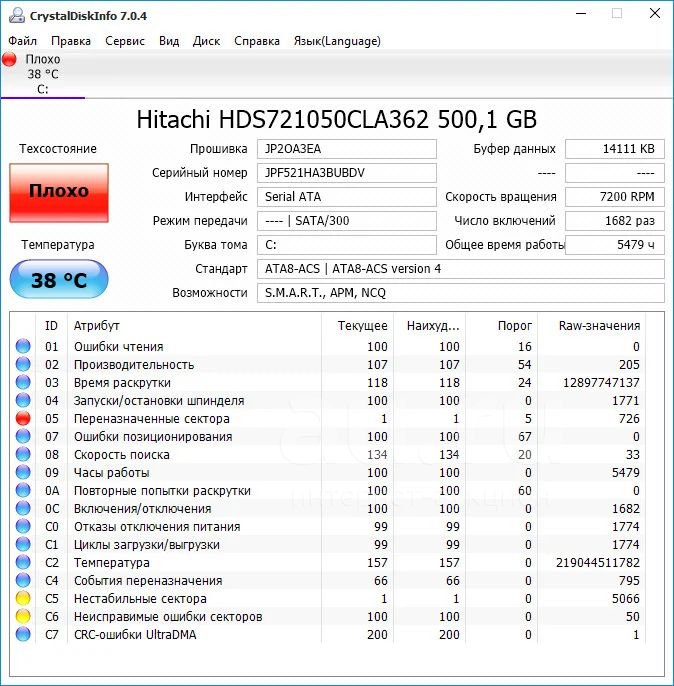Click status icon for 08 Скорость поиска
Viewport: 674px width, 686px height.
click(x=23, y=454)
